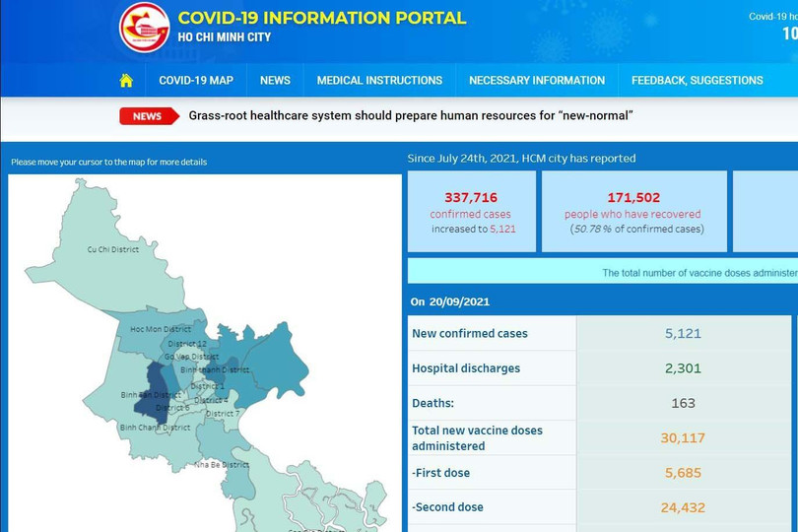Open the COVID-19 MAP menu
The height and width of the screenshot is (532, 798).
point(196,81)
